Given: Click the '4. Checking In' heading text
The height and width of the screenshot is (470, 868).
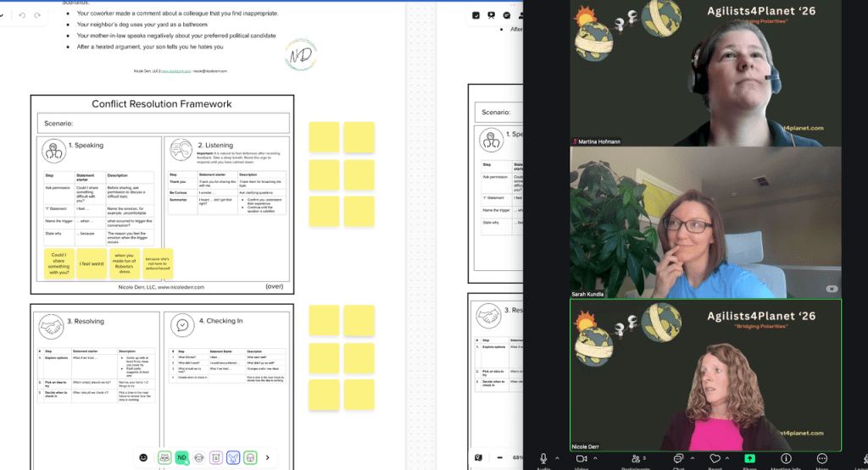Looking at the screenshot, I should pos(221,321).
